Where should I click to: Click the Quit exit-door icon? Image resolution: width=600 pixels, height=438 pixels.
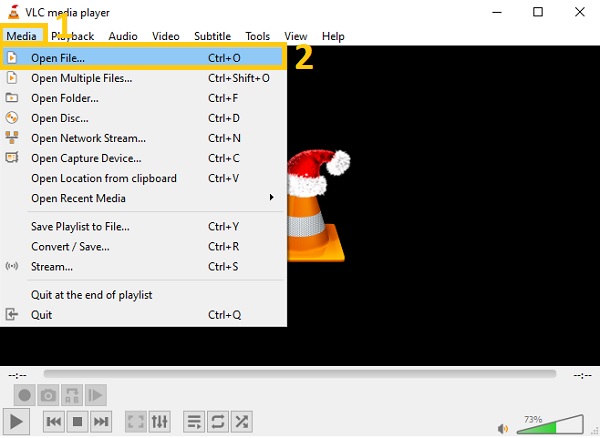tap(12, 314)
